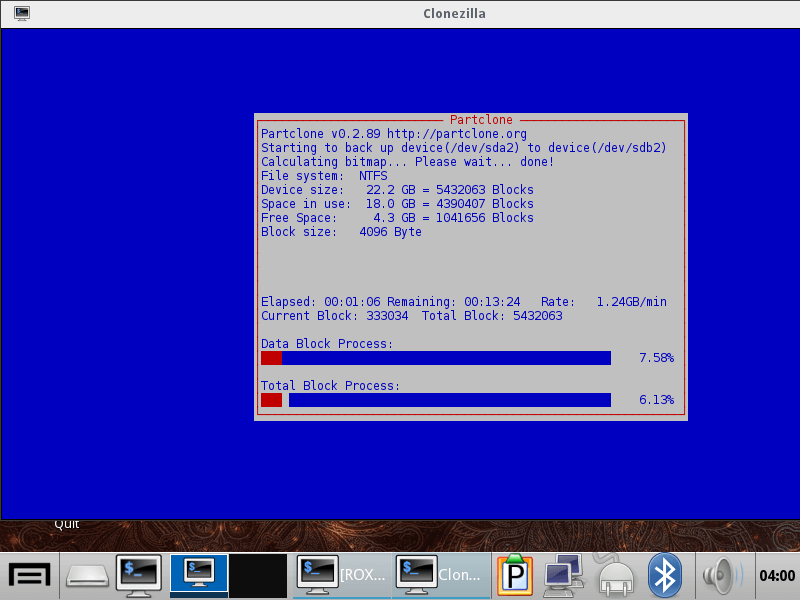Click the Total Block Process progress bar
Image resolution: width=800 pixels, height=600 pixels.
click(436, 400)
